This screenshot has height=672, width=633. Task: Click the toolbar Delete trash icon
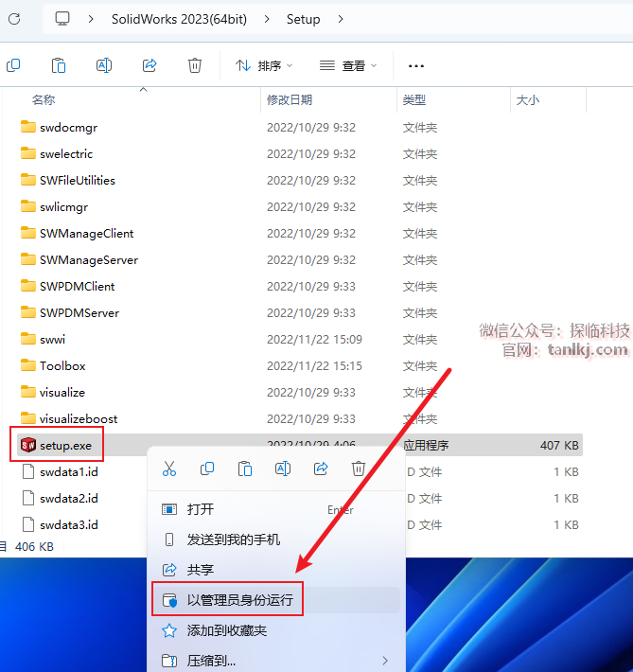tap(195, 65)
